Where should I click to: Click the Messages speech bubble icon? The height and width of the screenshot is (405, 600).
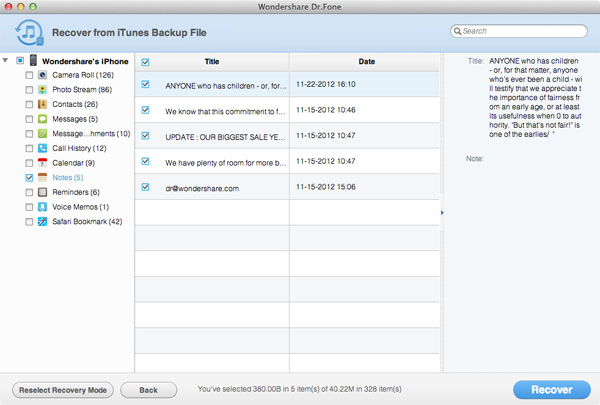point(42,119)
